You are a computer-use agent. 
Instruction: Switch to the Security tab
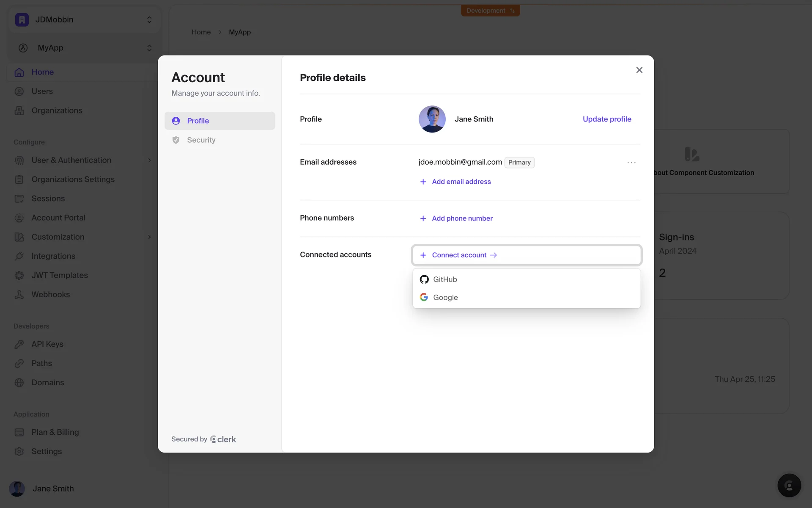pos(201,140)
